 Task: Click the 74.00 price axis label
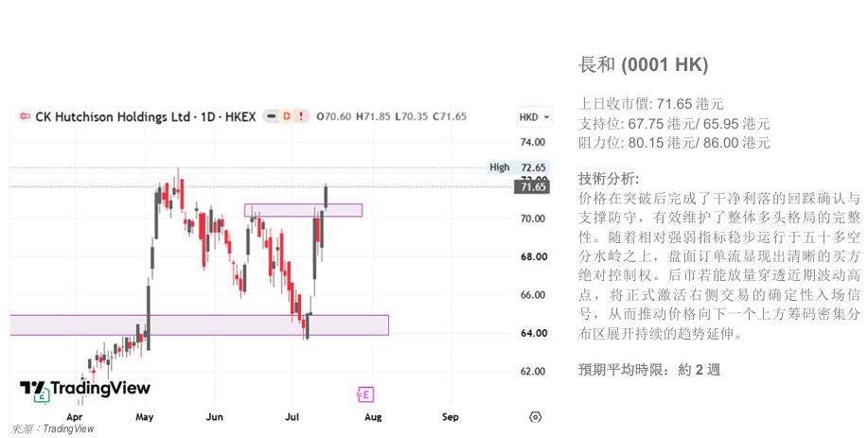point(533,142)
